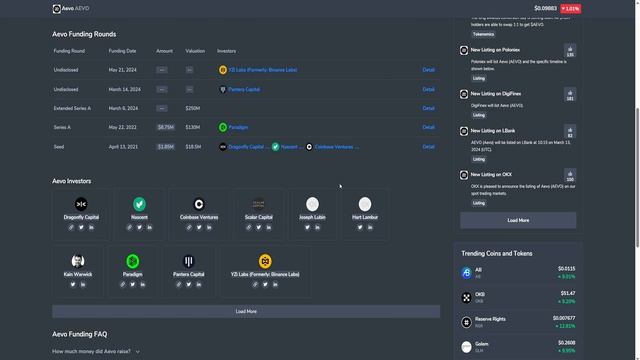Open Detail for the Seed round
This screenshot has width=640, height=360.
click(429, 147)
